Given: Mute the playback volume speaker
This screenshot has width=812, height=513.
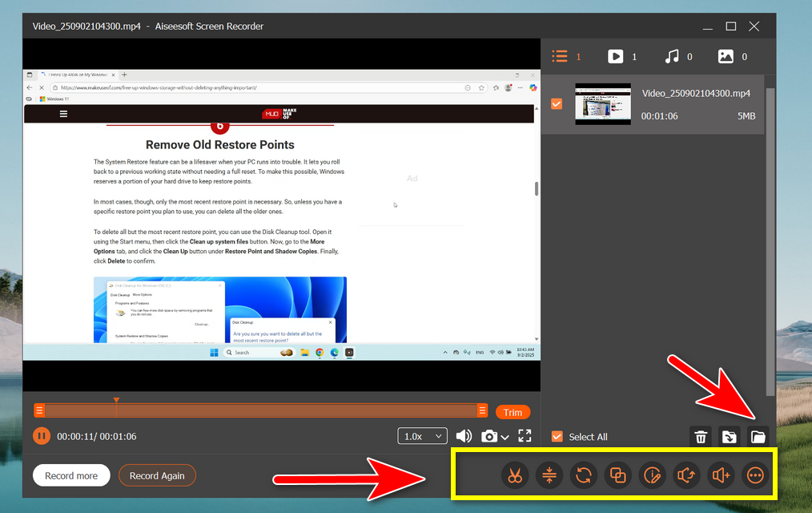Looking at the screenshot, I should point(464,436).
